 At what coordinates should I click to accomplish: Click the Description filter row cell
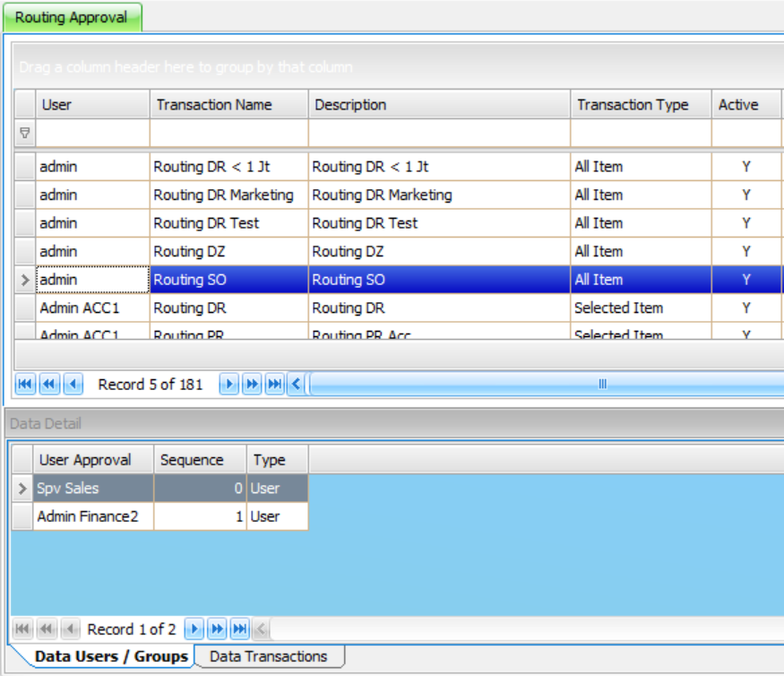(x=440, y=133)
